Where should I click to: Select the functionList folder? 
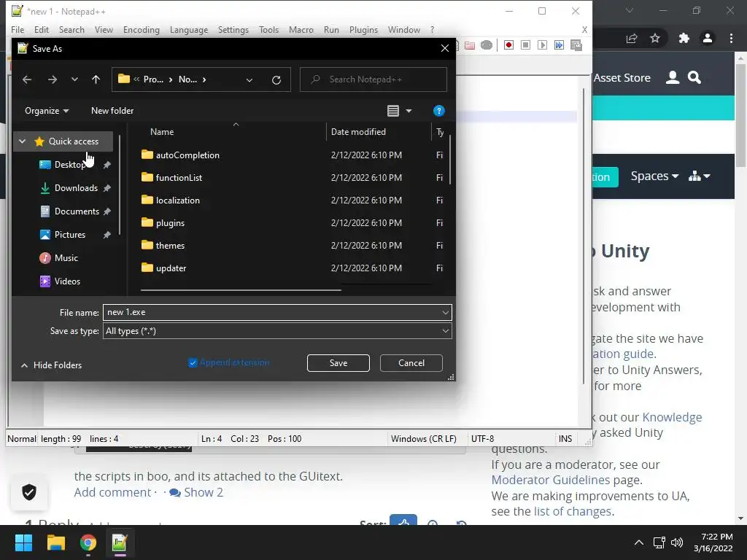(x=179, y=178)
